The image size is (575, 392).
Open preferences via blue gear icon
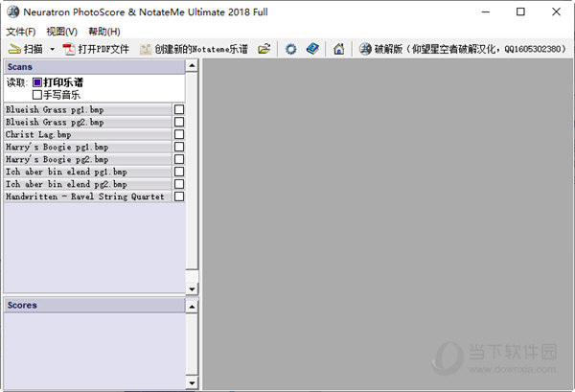(x=290, y=49)
